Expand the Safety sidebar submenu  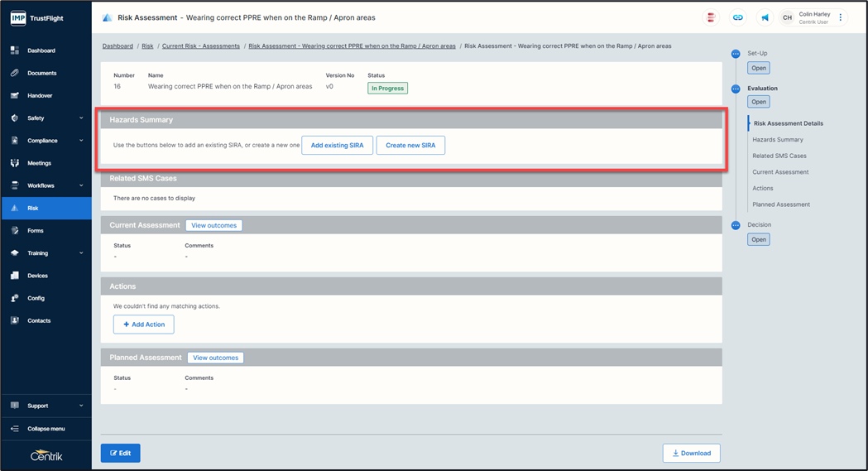point(80,118)
